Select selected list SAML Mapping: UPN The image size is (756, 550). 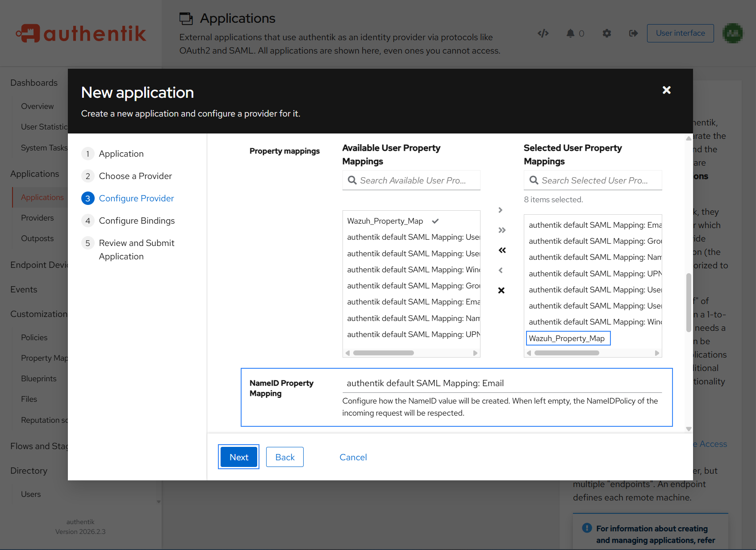click(x=594, y=274)
